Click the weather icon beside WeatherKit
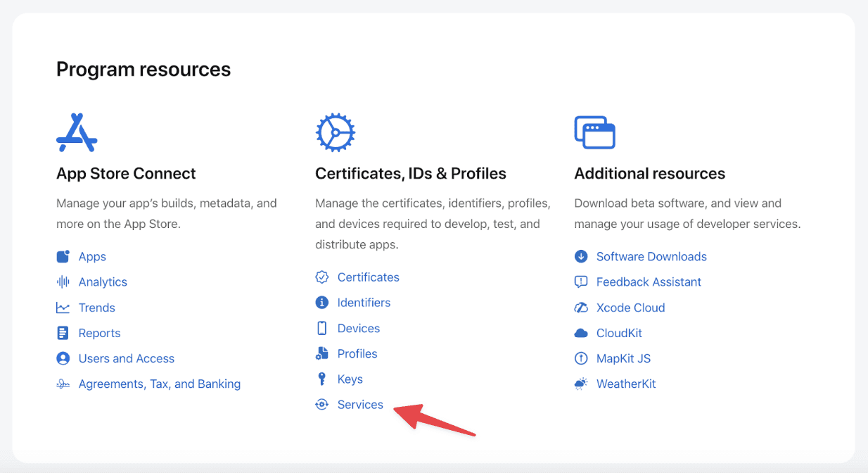 tap(581, 384)
